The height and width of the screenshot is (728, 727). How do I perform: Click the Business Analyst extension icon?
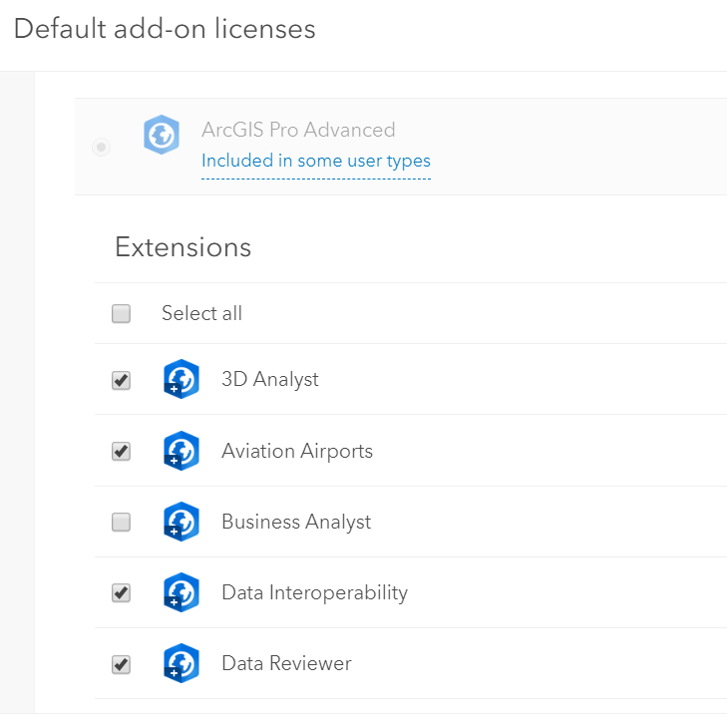pyautogui.click(x=182, y=522)
